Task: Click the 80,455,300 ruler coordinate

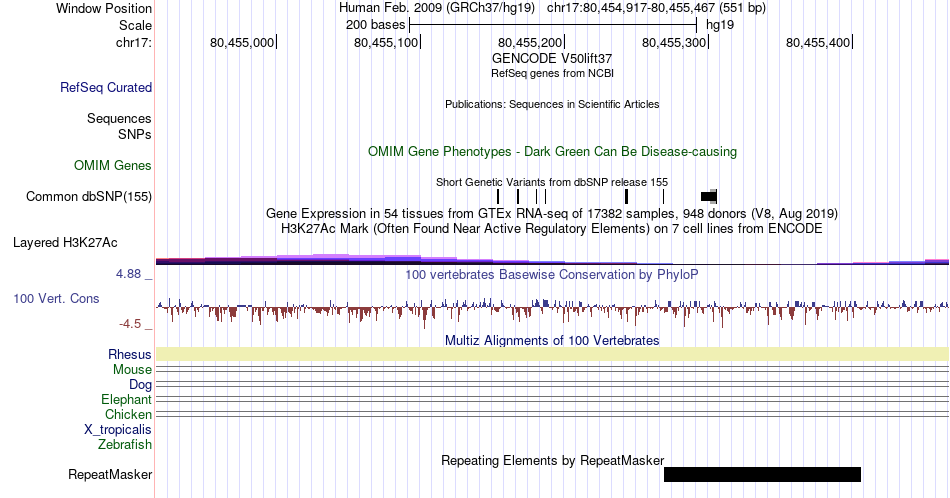Action: [x=674, y=42]
